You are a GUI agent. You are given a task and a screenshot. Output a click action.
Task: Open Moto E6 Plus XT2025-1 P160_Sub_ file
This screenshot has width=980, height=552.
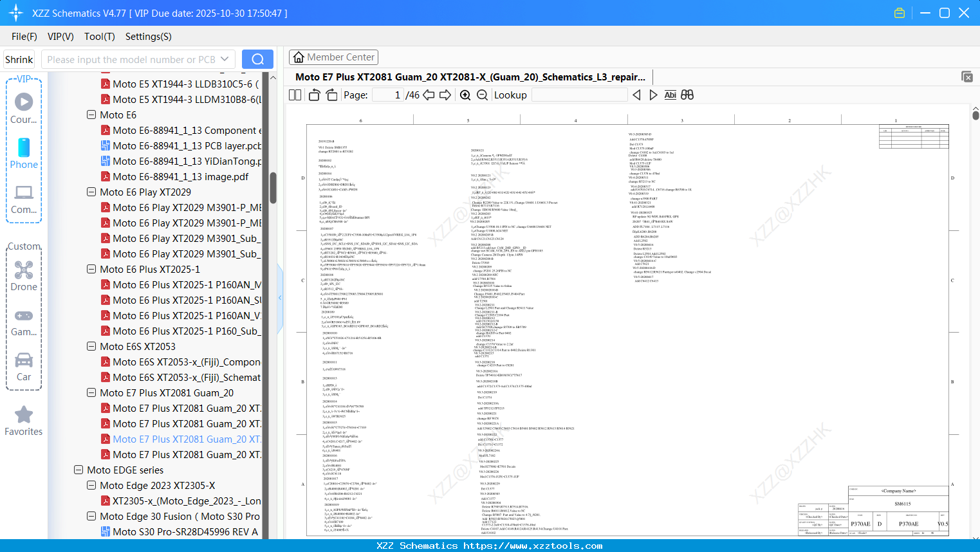180,331
